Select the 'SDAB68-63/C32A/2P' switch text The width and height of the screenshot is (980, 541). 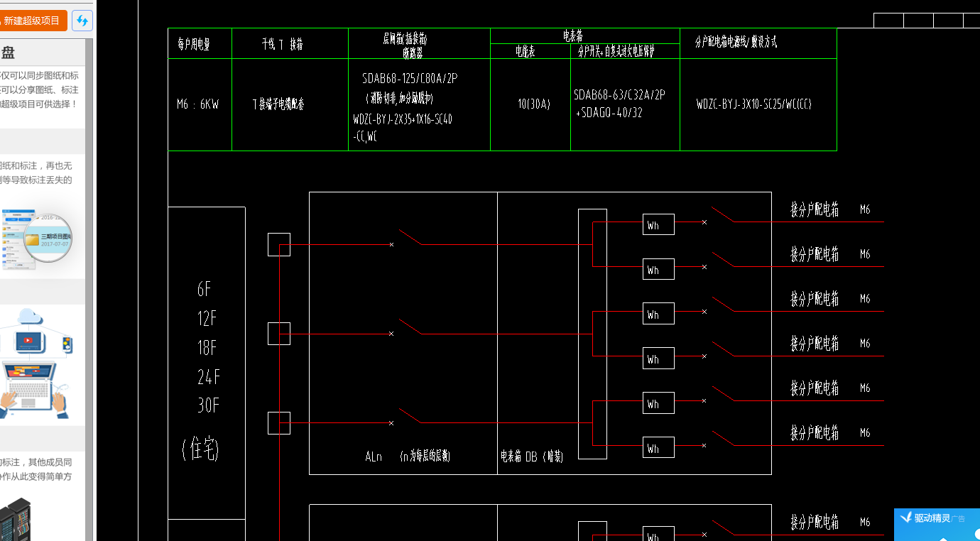619,94
